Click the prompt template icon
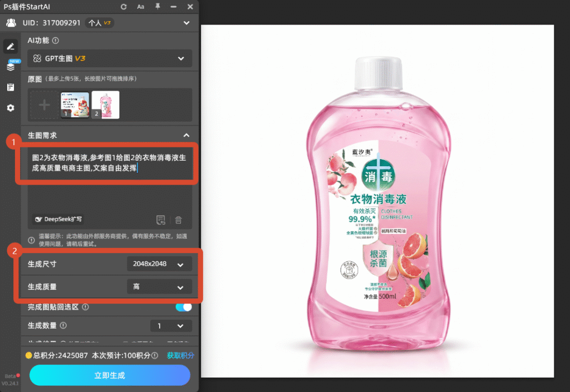 click(x=161, y=220)
